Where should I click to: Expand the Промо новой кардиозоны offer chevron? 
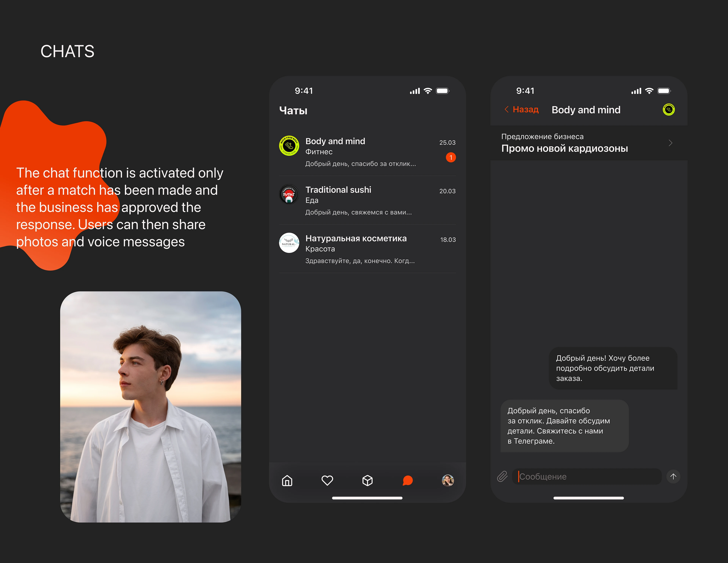point(670,143)
